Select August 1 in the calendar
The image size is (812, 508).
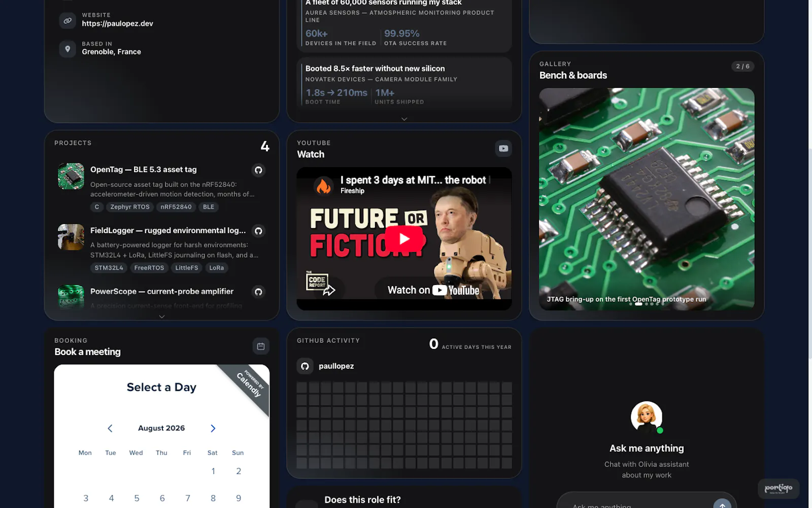point(213,471)
